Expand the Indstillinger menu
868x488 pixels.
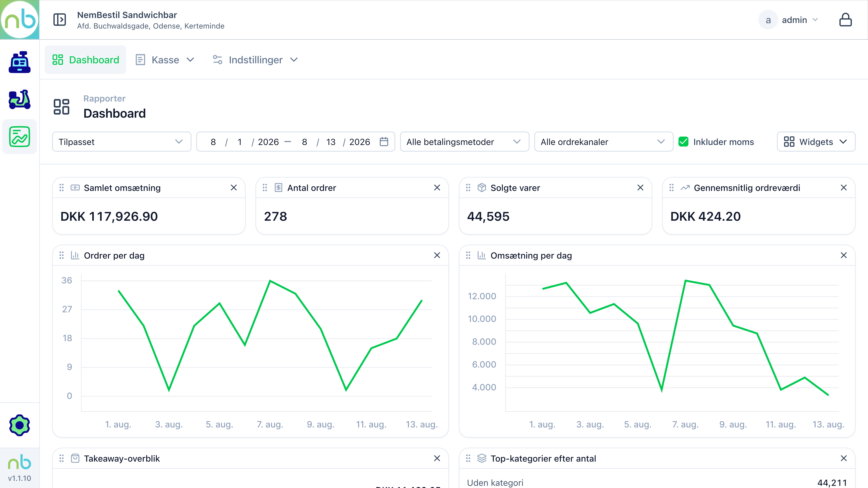pos(255,60)
